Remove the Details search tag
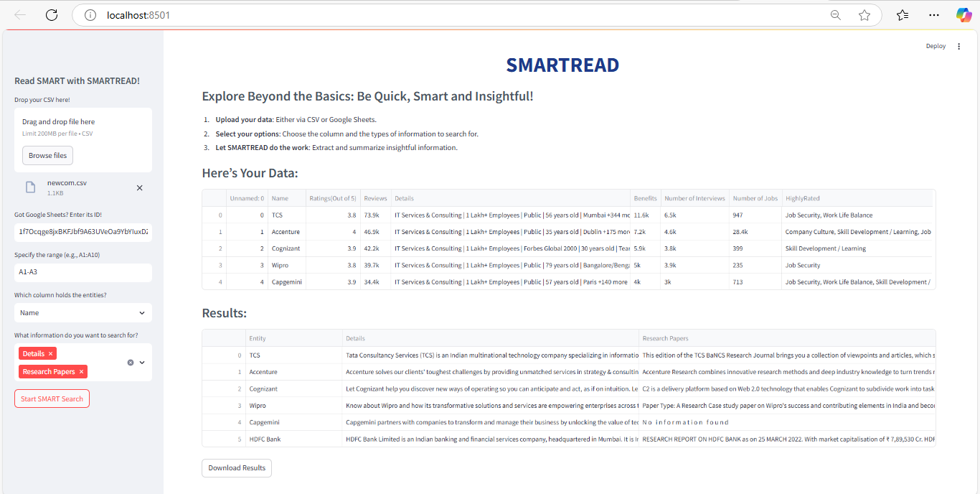The image size is (980, 494). tap(52, 353)
